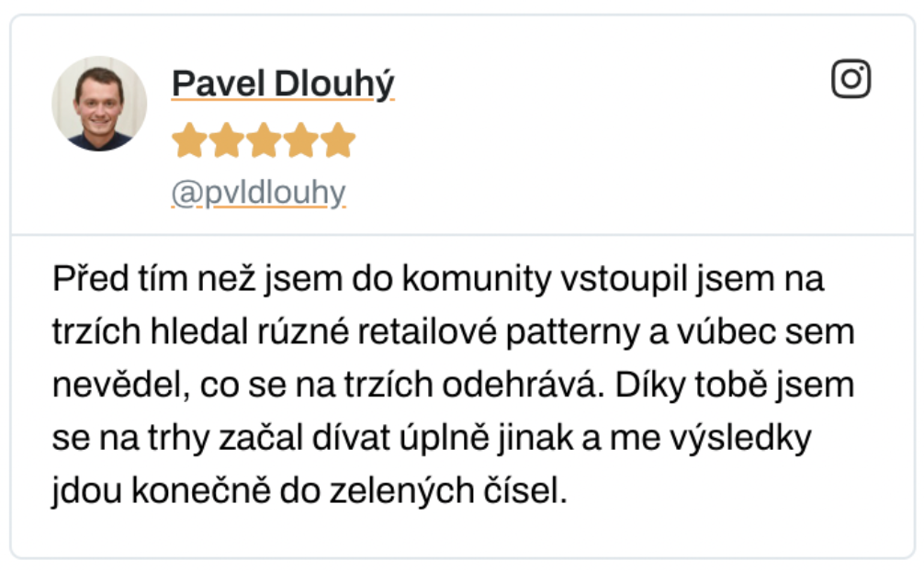This screenshot has width=924, height=571.
Task: Click the word "vstoupil" in the review text
Action: tap(624, 278)
